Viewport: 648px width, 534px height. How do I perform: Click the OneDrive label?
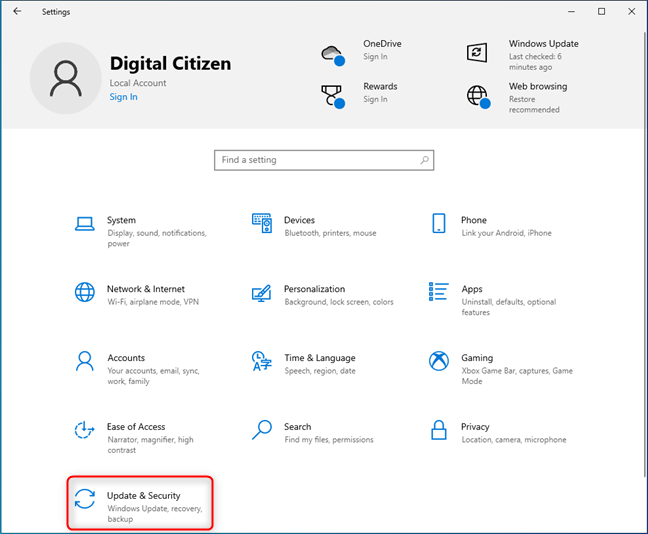point(382,43)
